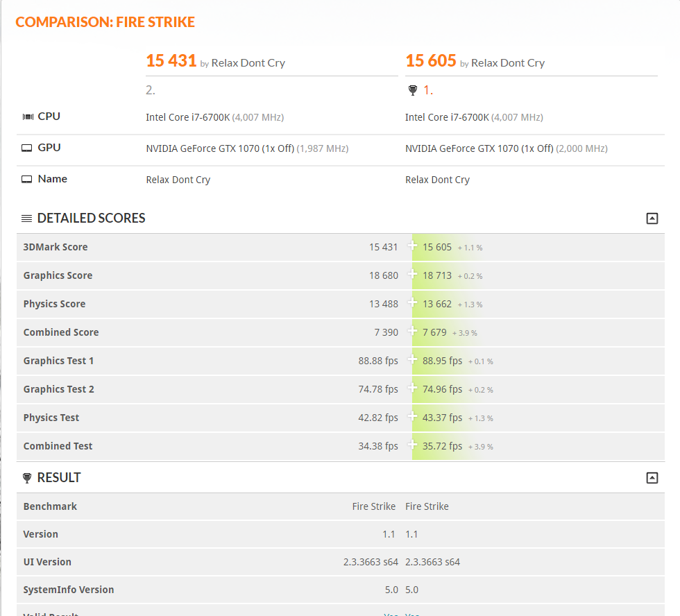The image size is (680, 616).
Task: Open the 15 605 score result
Action: [x=431, y=60]
